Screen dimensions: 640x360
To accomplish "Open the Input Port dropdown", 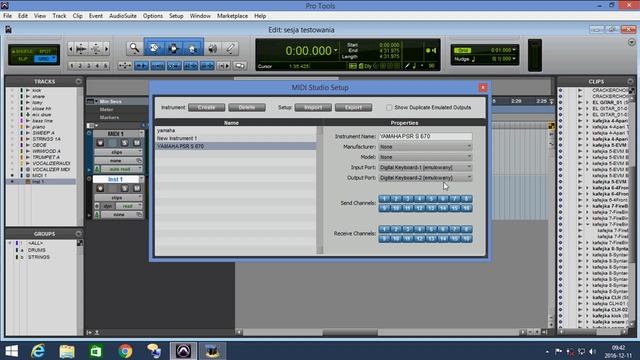I will click(x=425, y=167).
